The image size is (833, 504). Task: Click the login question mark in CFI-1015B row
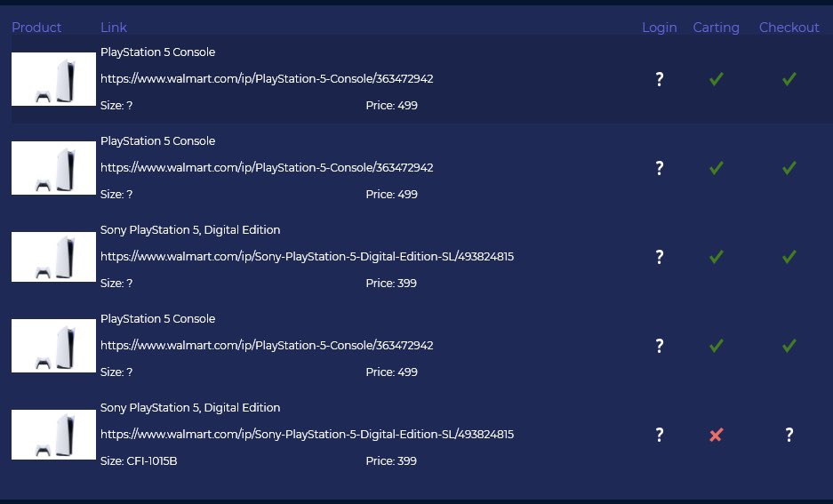(660, 435)
